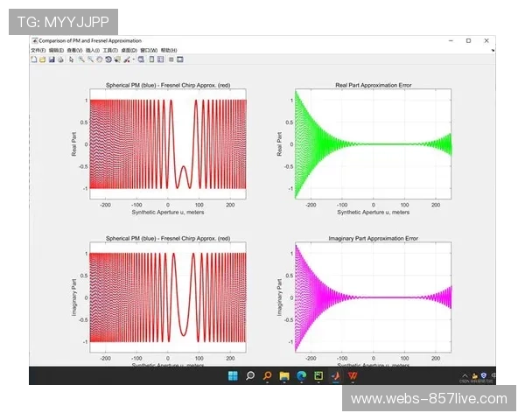Open MATLAB from the taskbar
The height and width of the screenshot is (420, 525).
point(336,375)
